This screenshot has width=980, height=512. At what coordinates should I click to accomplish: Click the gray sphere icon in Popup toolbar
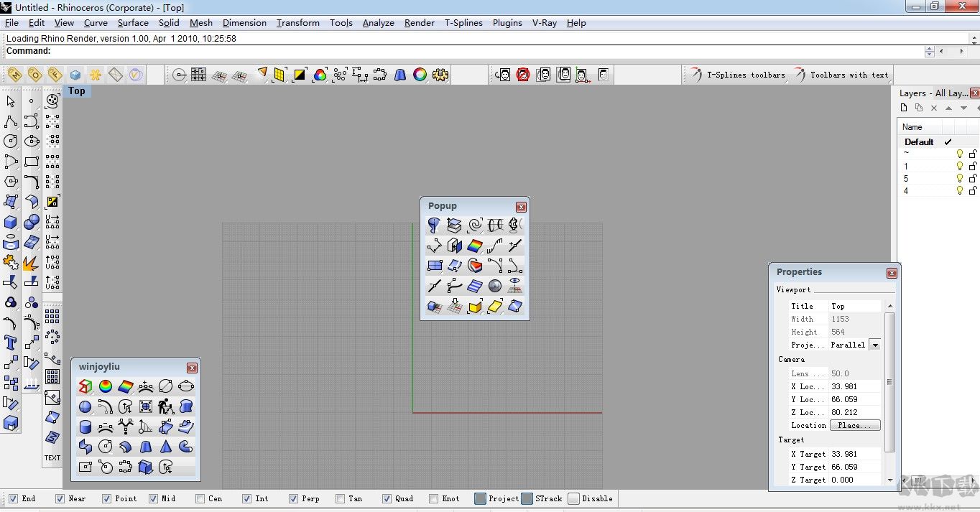point(495,287)
